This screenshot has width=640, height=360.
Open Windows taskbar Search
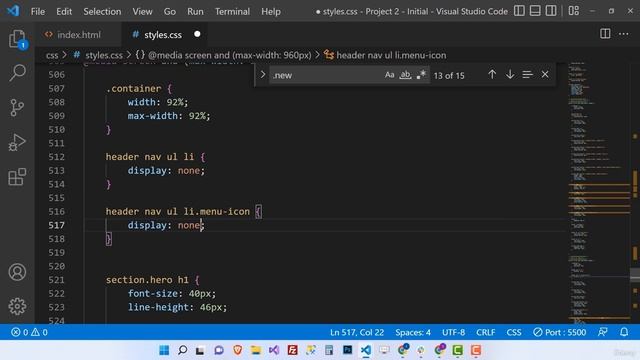[x=182, y=350]
